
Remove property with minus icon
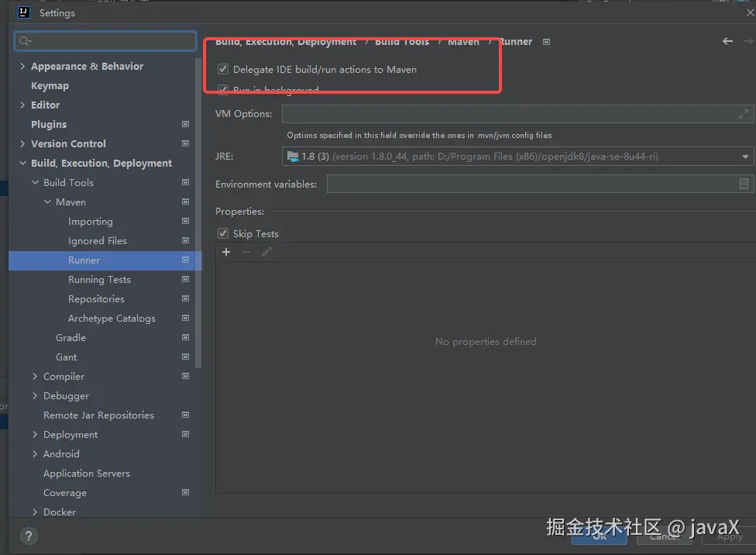[246, 252]
